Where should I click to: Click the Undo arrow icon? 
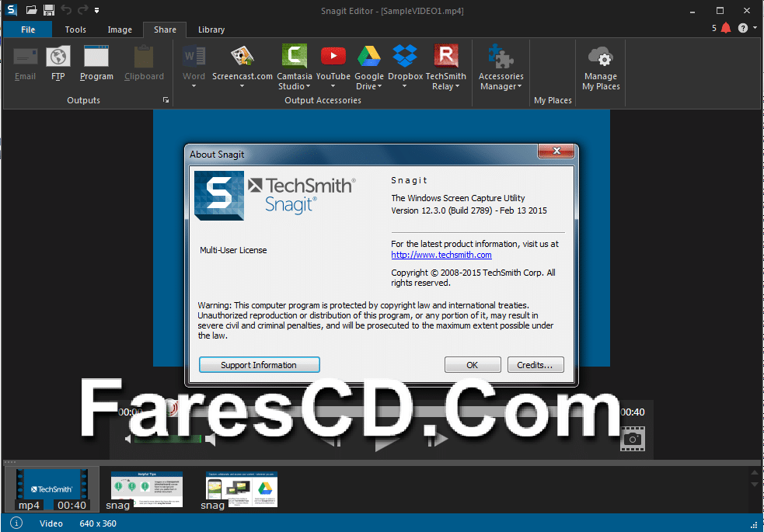click(x=66, y=10)
